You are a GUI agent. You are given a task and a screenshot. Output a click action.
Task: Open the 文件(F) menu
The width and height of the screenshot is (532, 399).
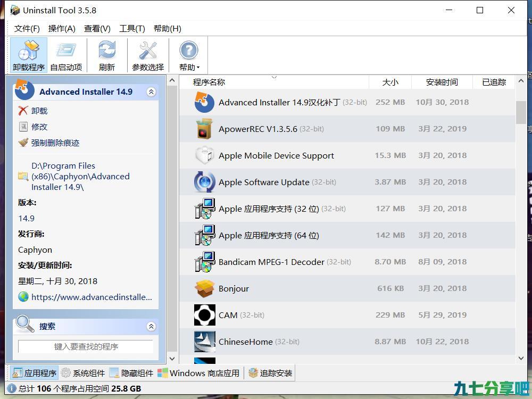27,29
